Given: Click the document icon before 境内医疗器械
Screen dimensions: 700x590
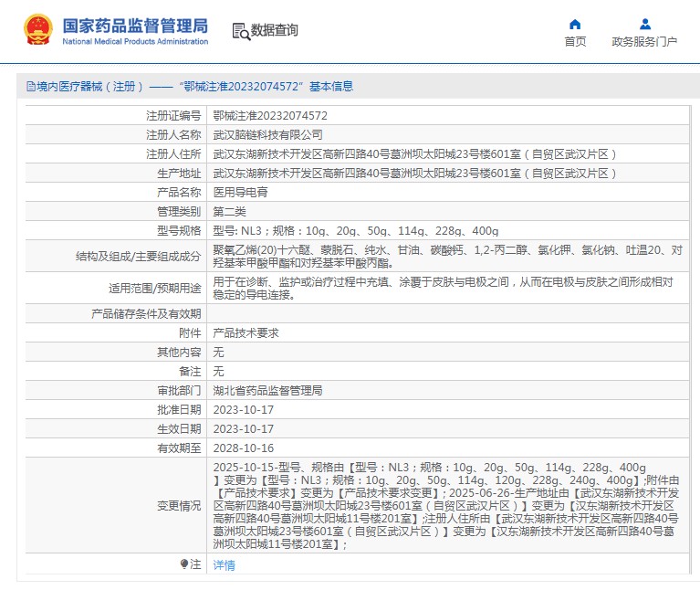Looking at the screenshot, I should [30, 87].
